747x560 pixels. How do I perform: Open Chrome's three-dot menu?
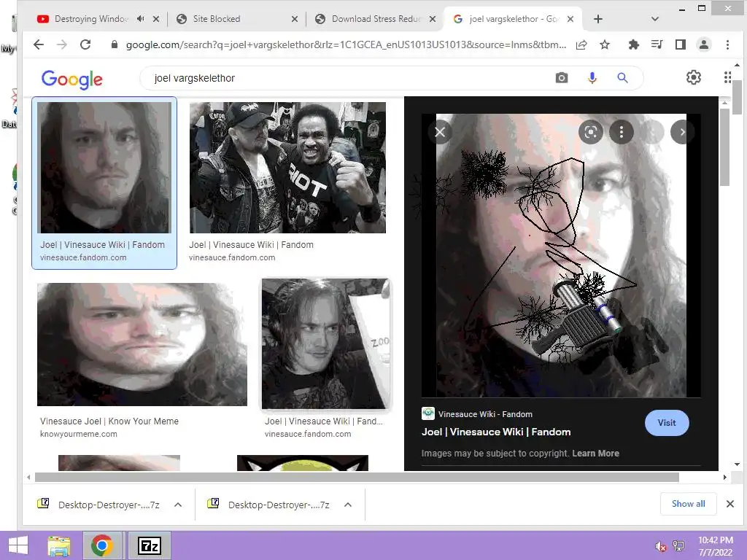[x=727, y=44]
